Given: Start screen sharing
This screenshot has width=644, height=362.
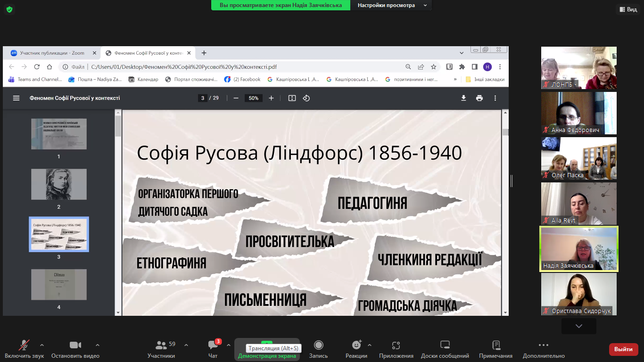Looking at the screenshot, I should 267,349.
